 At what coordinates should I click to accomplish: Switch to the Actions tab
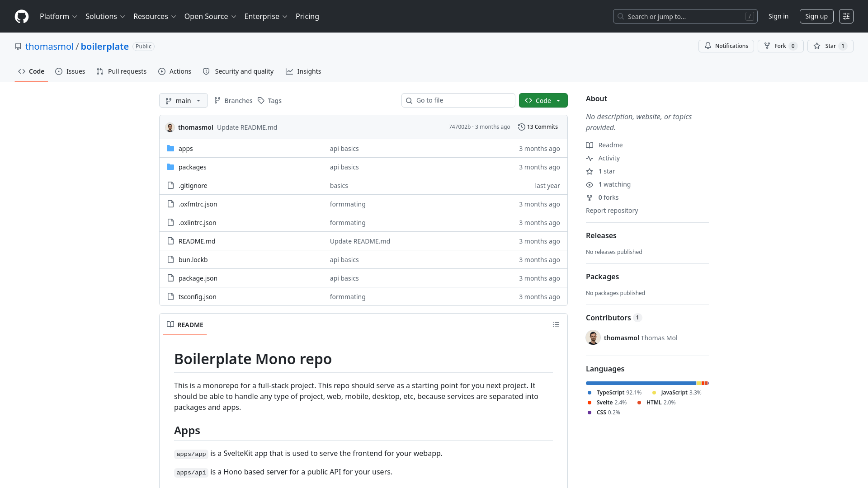(175, 71)
